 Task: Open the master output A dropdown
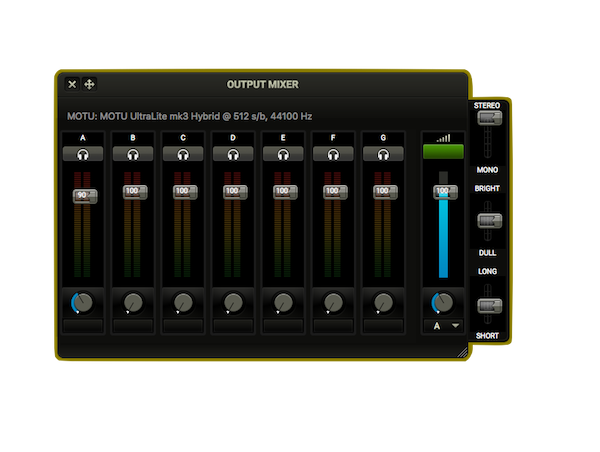[443, 326]
